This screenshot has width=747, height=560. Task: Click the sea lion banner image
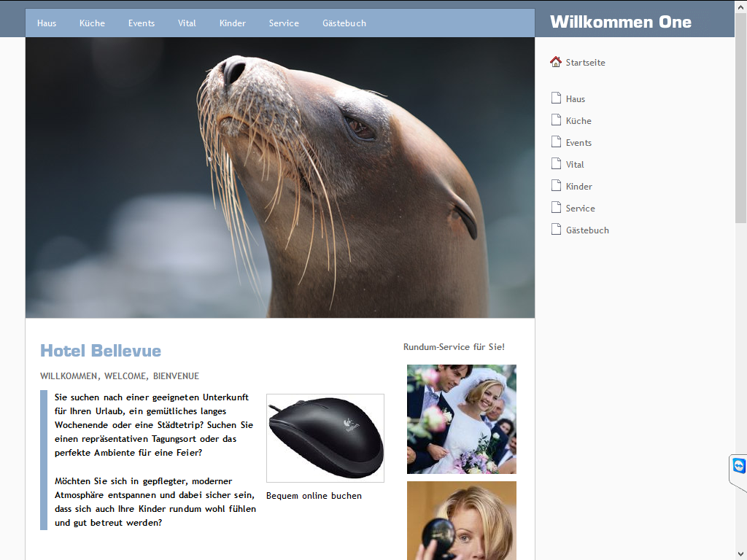click(x=280, y=177)
